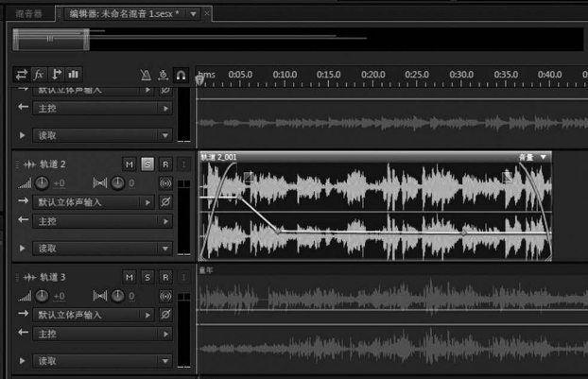588x379 pixels.
Task: Click the 轨道 2_001 clip title
Action: [x=219, y=157]
